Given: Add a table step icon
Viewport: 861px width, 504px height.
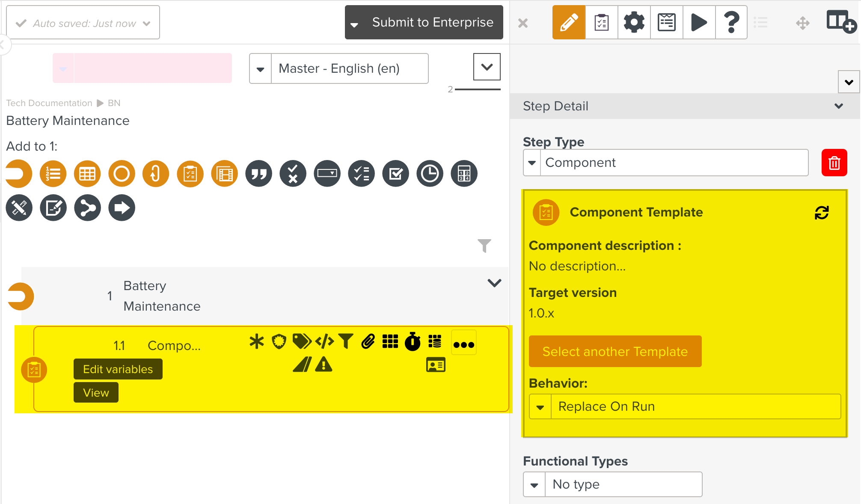Looking at the screenshot, I should click(x=87, y=174).
